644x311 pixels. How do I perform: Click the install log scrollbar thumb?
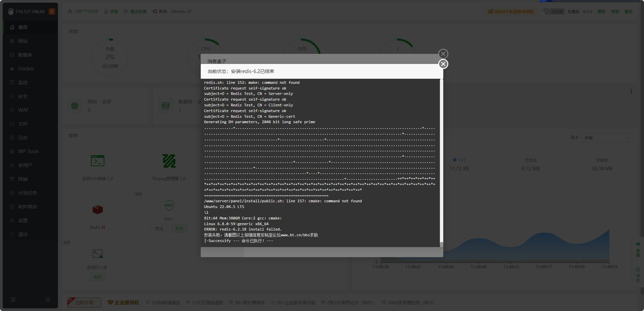coord(441,244)
